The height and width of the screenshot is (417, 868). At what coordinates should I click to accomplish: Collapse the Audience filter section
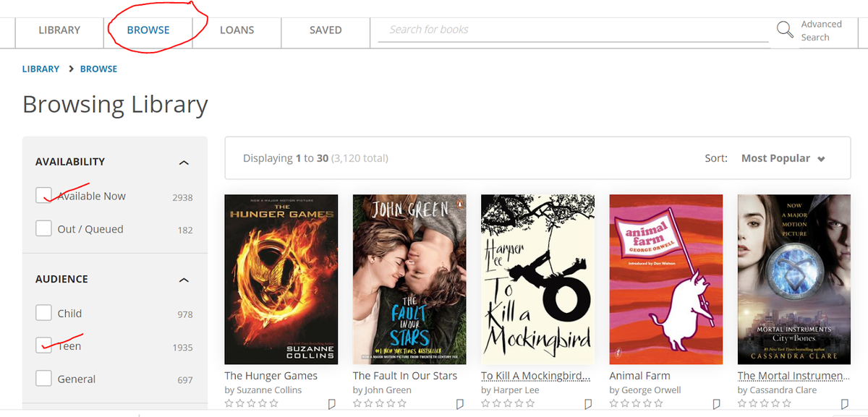(x=184, y=279)
